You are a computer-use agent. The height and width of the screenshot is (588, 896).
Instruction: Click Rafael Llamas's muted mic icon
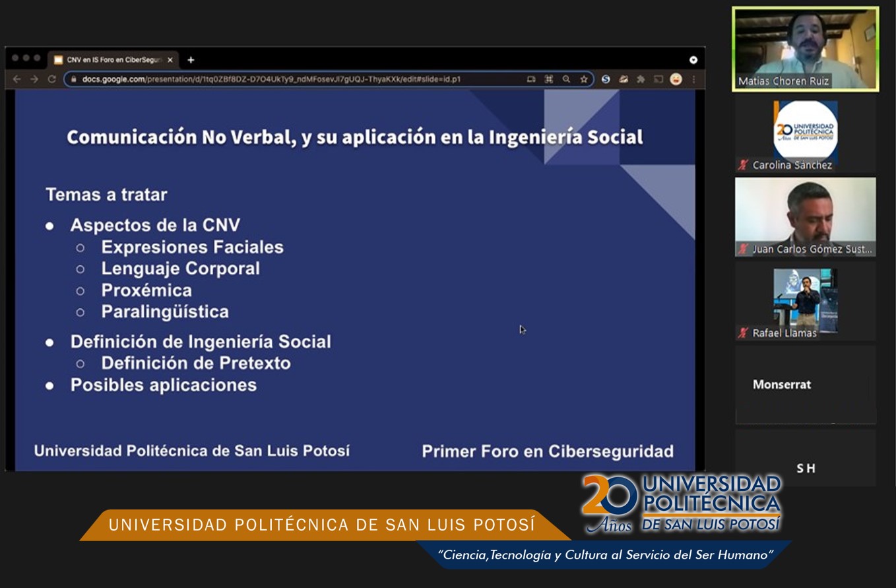tap(743, 333)
